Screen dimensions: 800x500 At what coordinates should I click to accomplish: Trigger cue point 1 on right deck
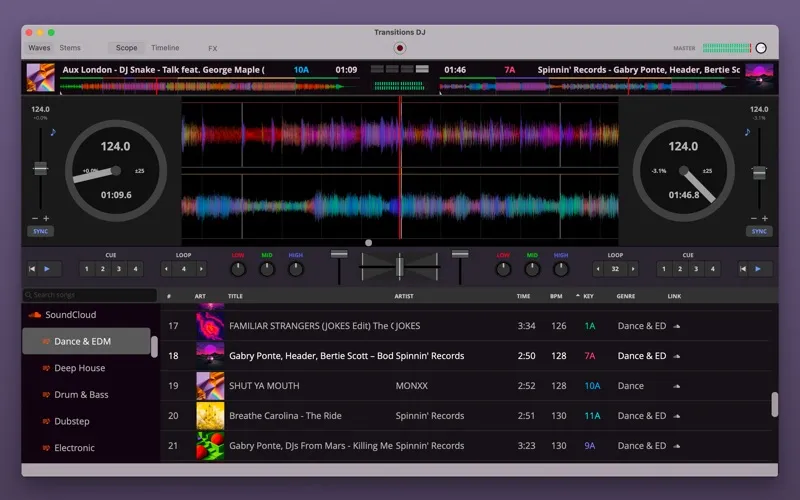point(664,269)
